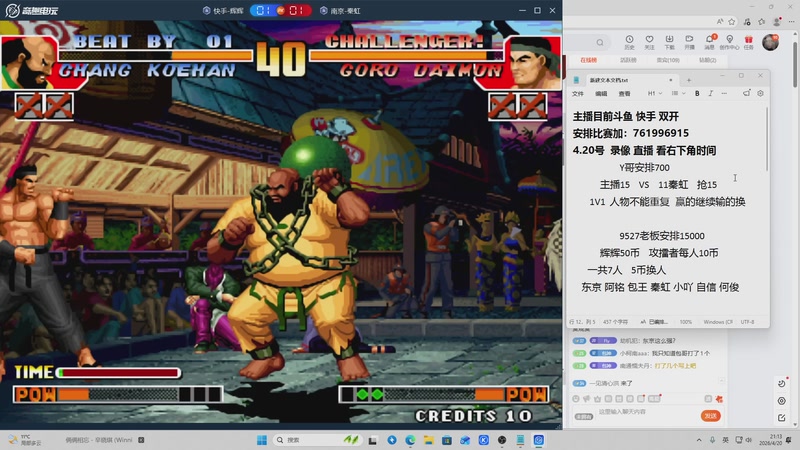The width and height of the screenshot is (800, 450).
Task: Open the emoji picker in chat toolbar
Action: point(576,399)
